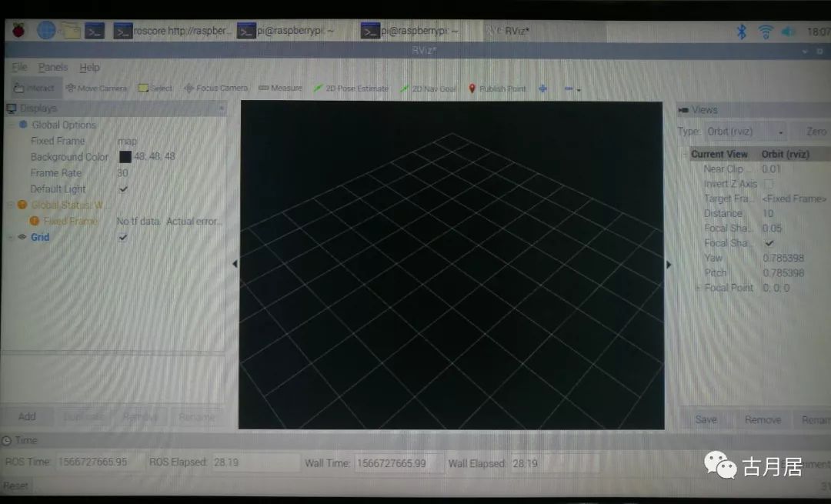This screenshot has width=831, height=504.
Task: Open the Panels menu
Action: tap(53, 67)
